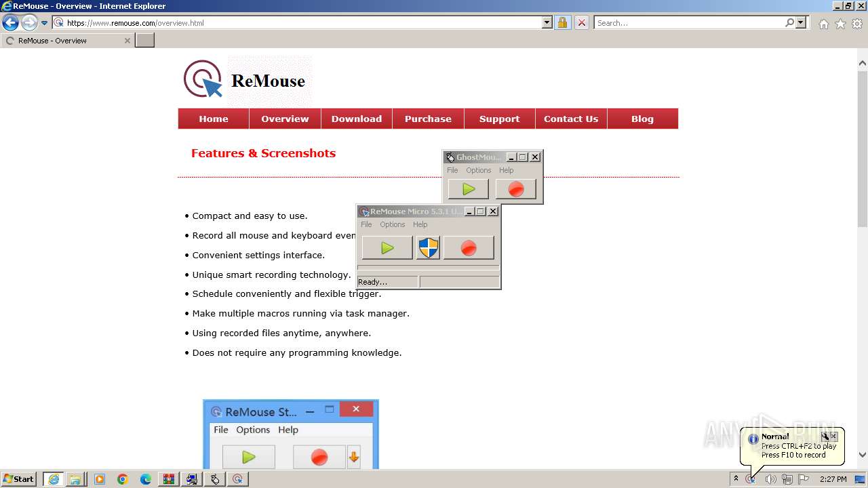868x488 pixels.
Task: Click the network tray icon
Action: point(787,479)
